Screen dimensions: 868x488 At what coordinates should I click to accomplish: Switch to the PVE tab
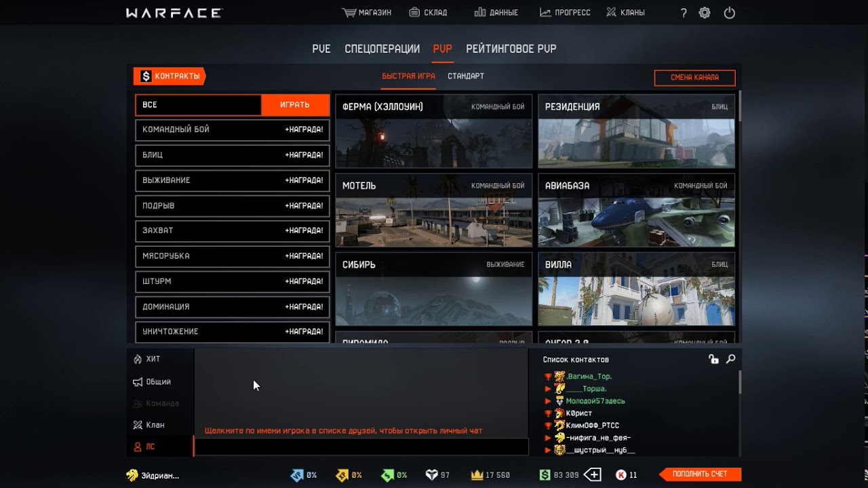coord(321,49)
